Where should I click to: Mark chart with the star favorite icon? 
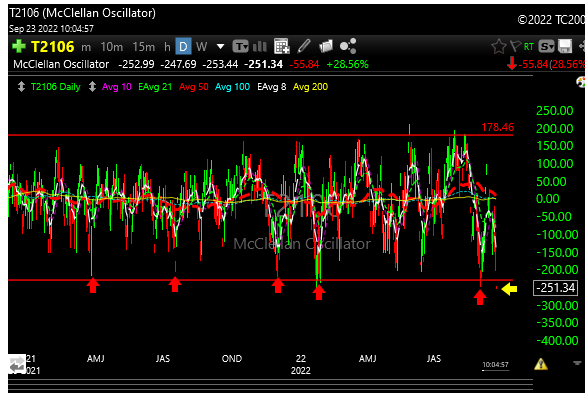(x=498, y=47)
